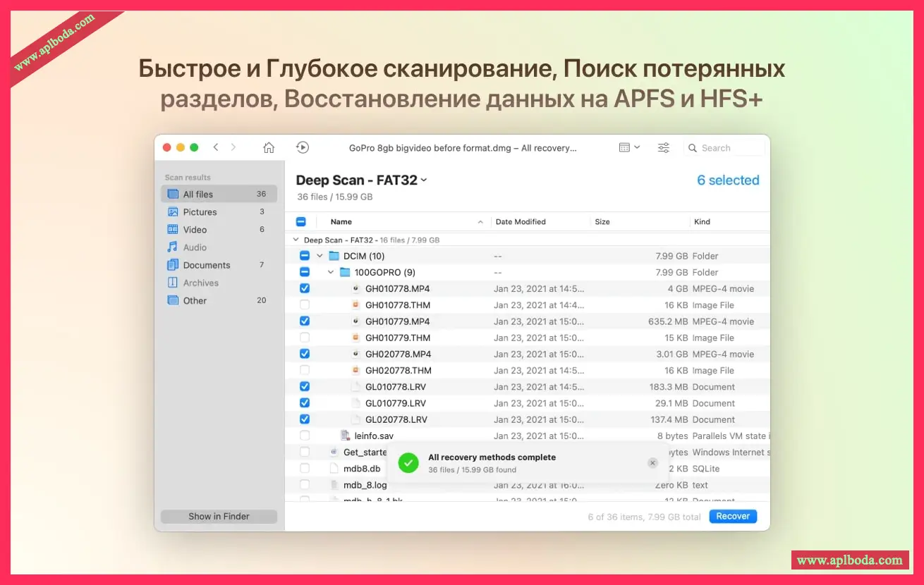Open the filter settings icon in toolbar
This screenshot has height=585, width=924.
[x=663, y=147]
